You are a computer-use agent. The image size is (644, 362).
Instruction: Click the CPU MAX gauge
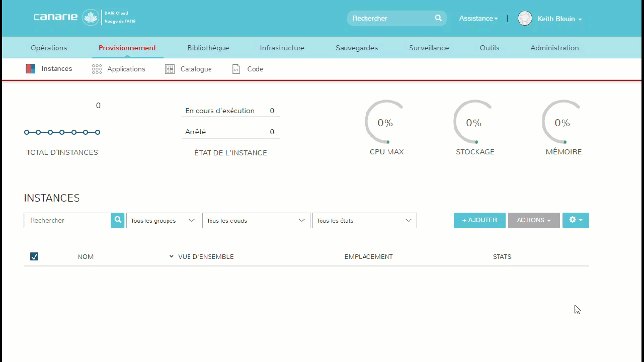[385, 123]
